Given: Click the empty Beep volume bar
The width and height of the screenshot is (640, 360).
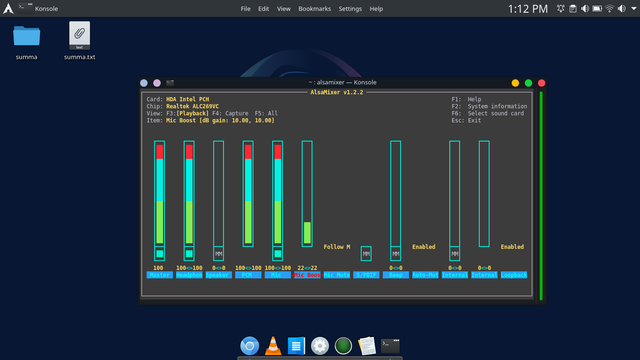Looking at the screenshot, I should (396, 194).
